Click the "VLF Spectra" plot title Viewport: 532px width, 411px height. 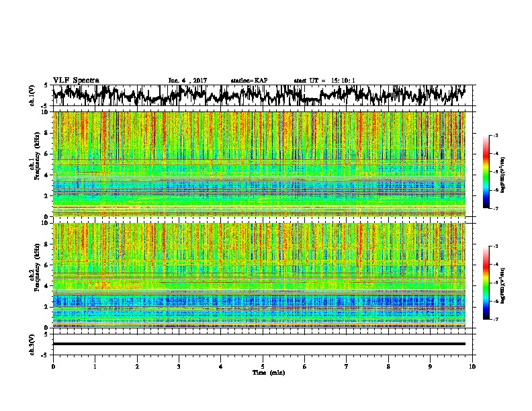(76, 81)
